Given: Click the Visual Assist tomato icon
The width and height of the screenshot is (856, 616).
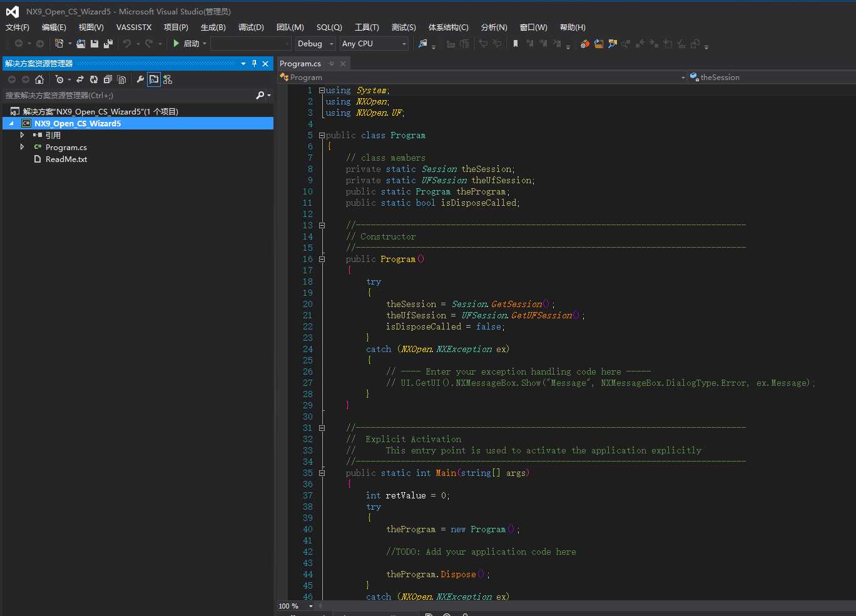Looking at the screenshot, I should coord(584,44).
